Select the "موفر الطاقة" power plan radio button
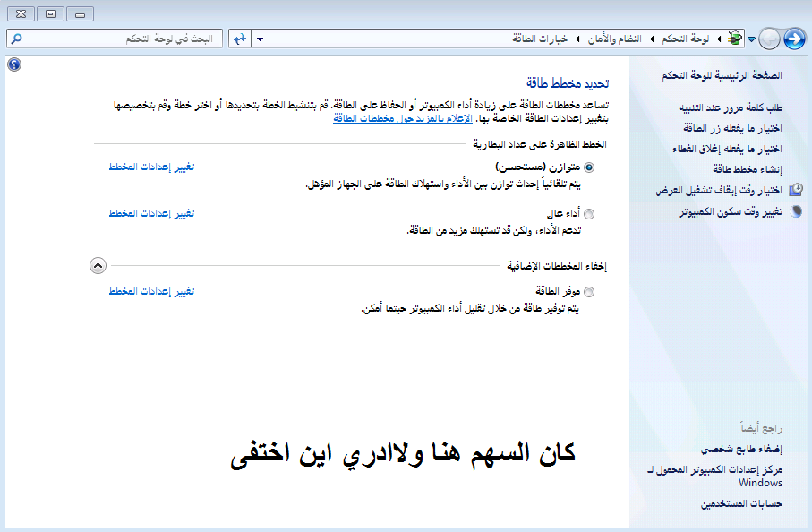812x532 pixels. click(589, 292)
